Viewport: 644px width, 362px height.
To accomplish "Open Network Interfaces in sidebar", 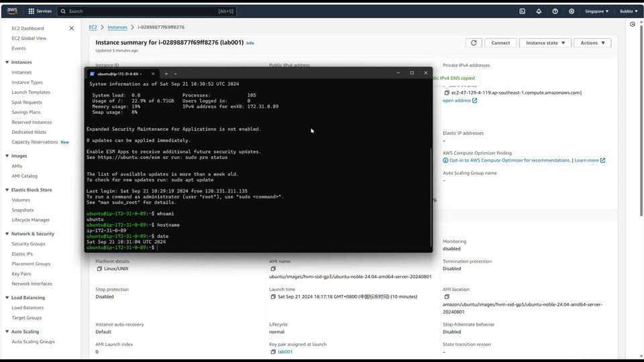I will point(32,284).
